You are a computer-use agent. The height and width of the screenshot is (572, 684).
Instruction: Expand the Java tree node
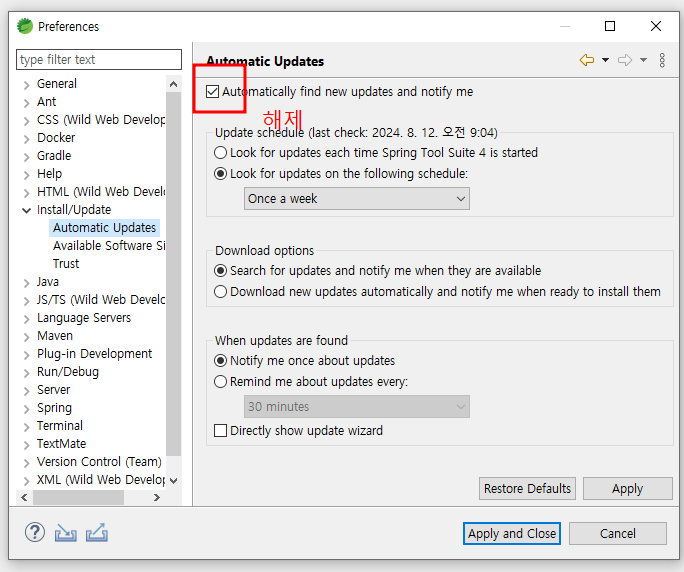(27, 283)
